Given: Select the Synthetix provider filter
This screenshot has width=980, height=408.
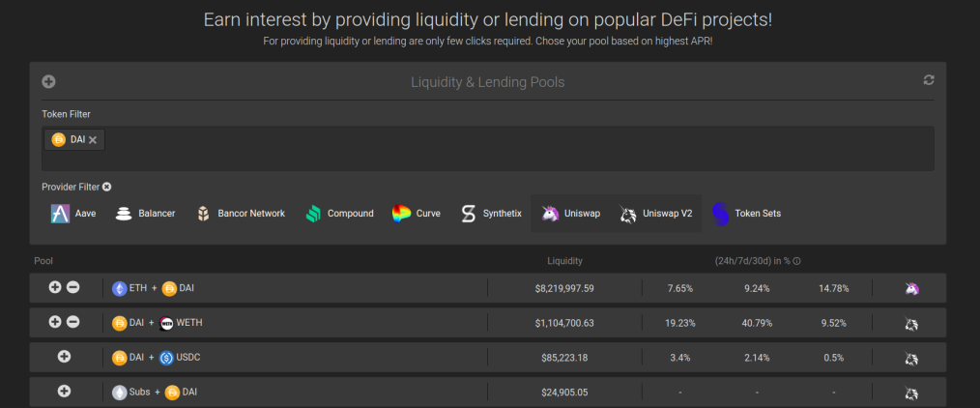Looking at the screenshot, I should point(491,214).
